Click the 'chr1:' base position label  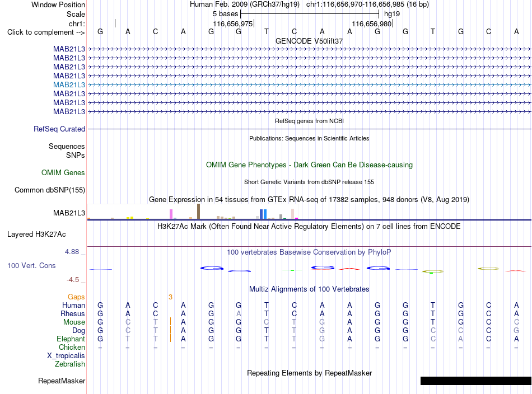pos(77,24)
